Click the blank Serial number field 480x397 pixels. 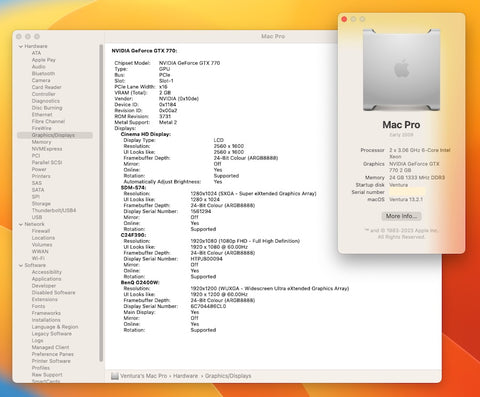pos(407,192)
